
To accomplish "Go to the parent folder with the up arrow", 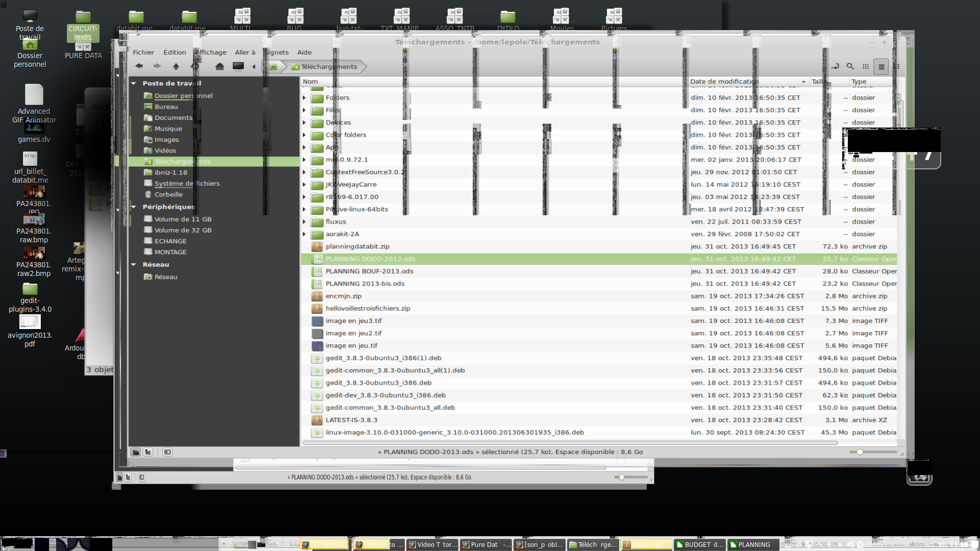I will [176, 66].
